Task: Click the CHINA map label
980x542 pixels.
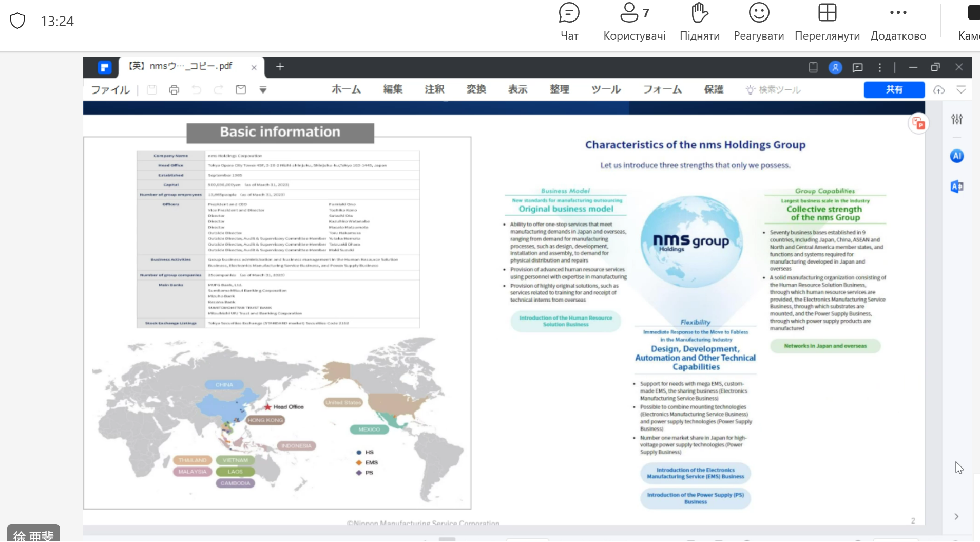Action: (224, 385)
